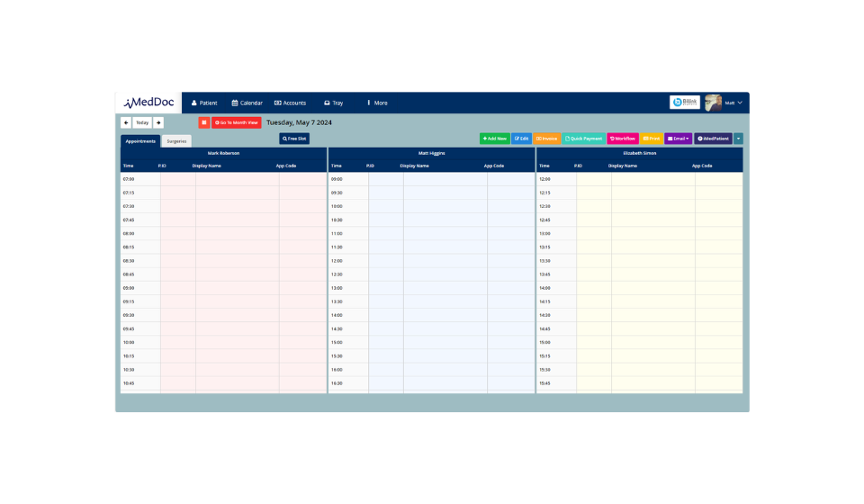Expand the caret dropdown beside iMedPatient
Image resolution: width=864 pixels, height=504 pixels.
(x=739, y=139)
